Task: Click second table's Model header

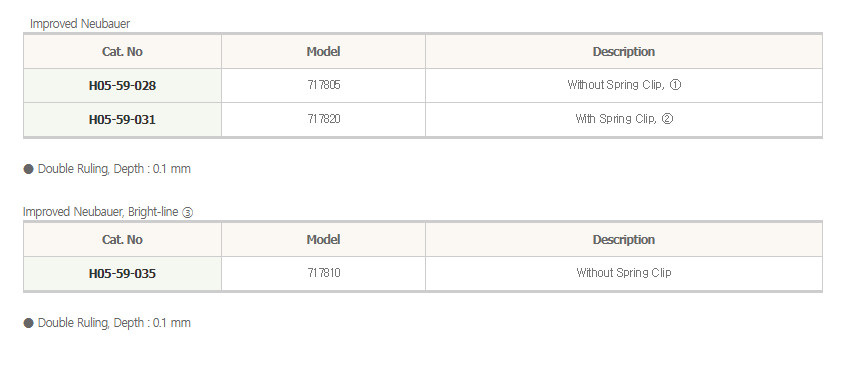Action: point(323,240)
